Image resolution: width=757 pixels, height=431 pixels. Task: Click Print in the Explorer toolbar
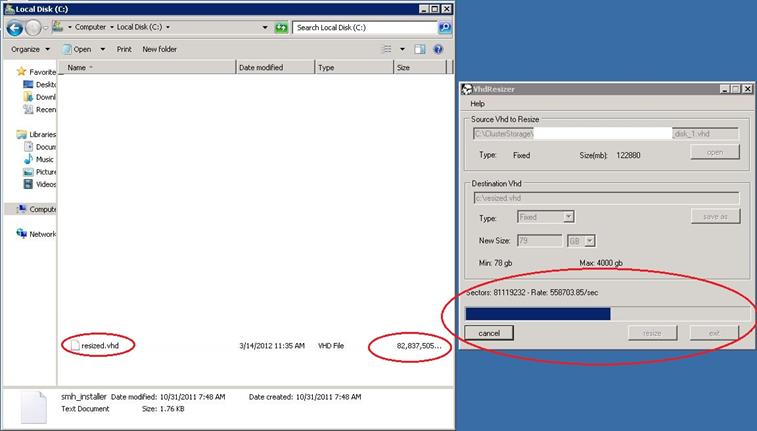tap(124, 49)
